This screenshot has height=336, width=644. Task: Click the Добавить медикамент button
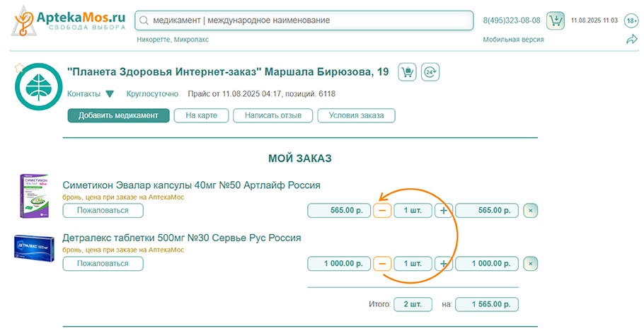coord(118,115)
